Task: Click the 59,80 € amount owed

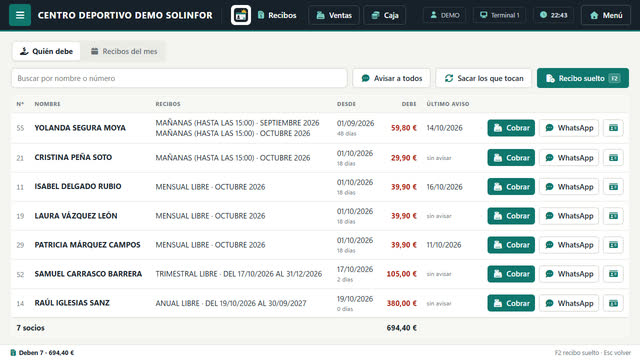Action: pyautogui.click(x=404, y=128)
